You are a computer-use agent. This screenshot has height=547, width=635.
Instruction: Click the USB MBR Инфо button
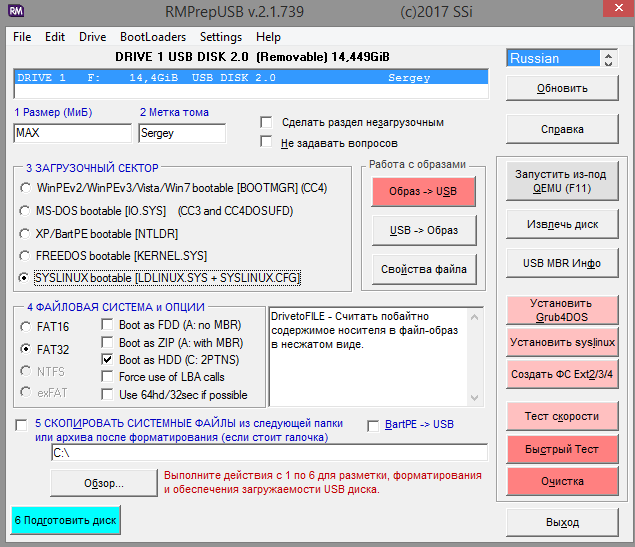(x=562, y=263)
